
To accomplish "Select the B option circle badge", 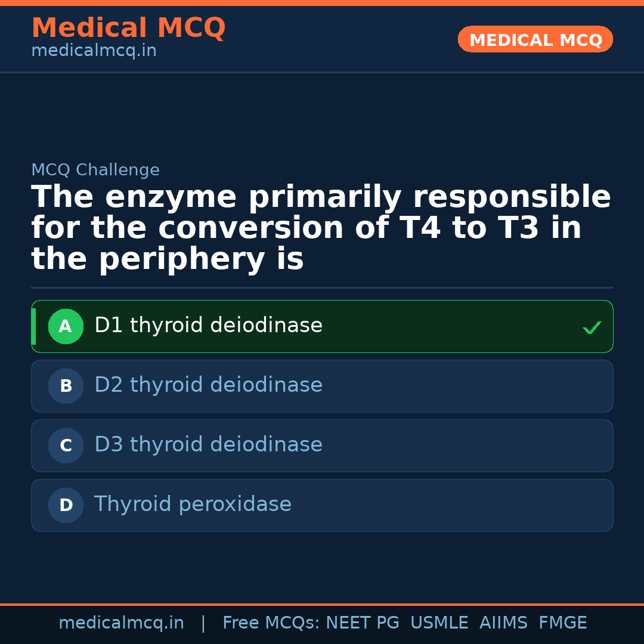I will [66, 386].
